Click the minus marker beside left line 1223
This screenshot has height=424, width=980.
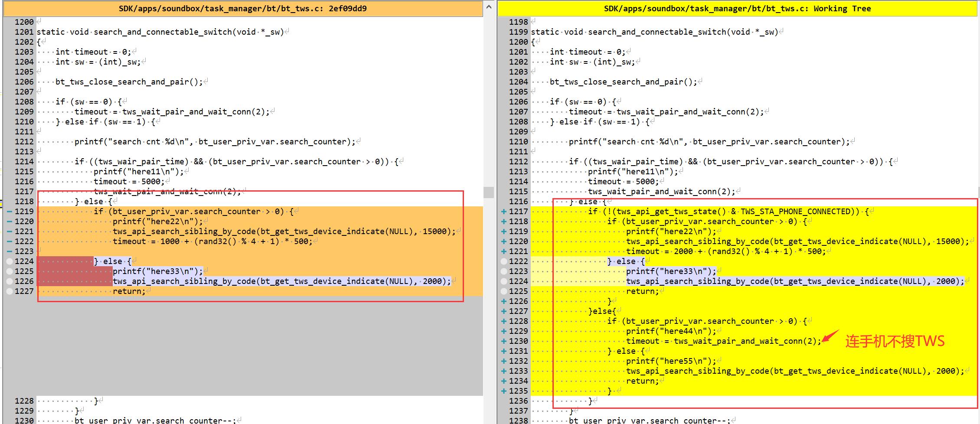click(x=10, y=251)
